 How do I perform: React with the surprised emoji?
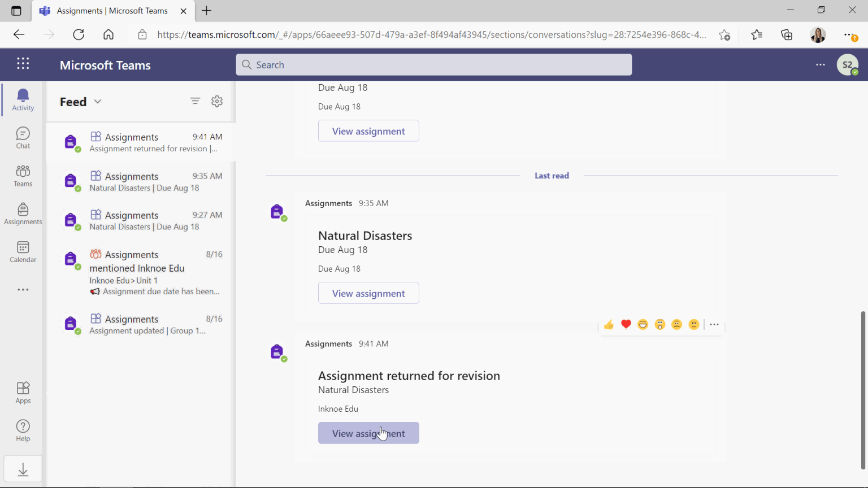tap(659, 324)
